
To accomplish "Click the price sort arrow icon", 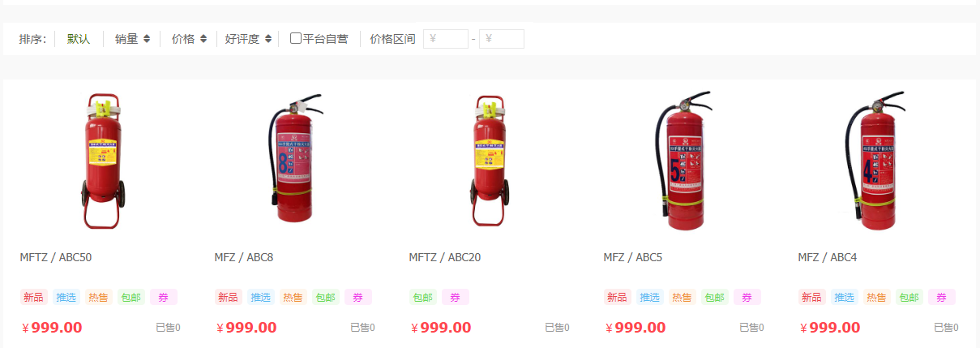I will [203, 39].
